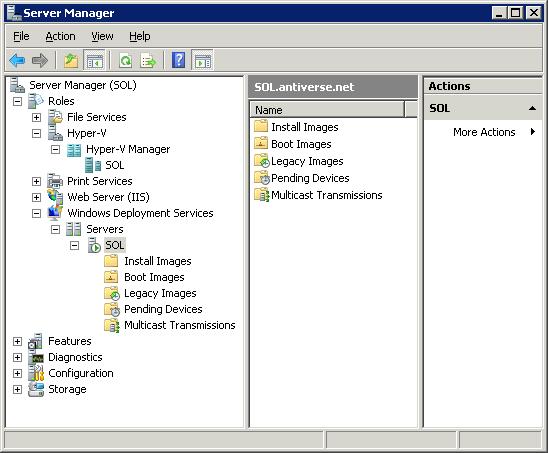Select Boot Images in the tree
This screenshot has width=548, height=453.
(154, 277)
